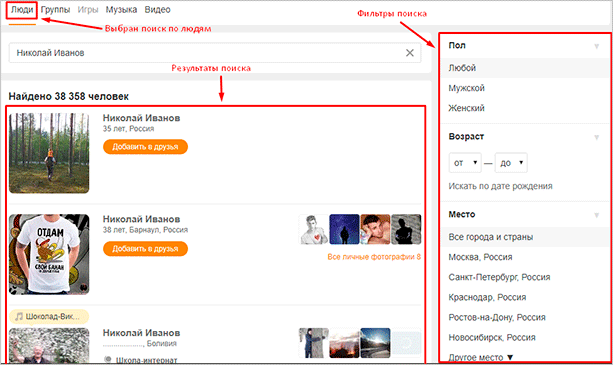Open the first Николай Иванов forest profile photo
Viewport: 613px width, 365px height.
point(49,153)
